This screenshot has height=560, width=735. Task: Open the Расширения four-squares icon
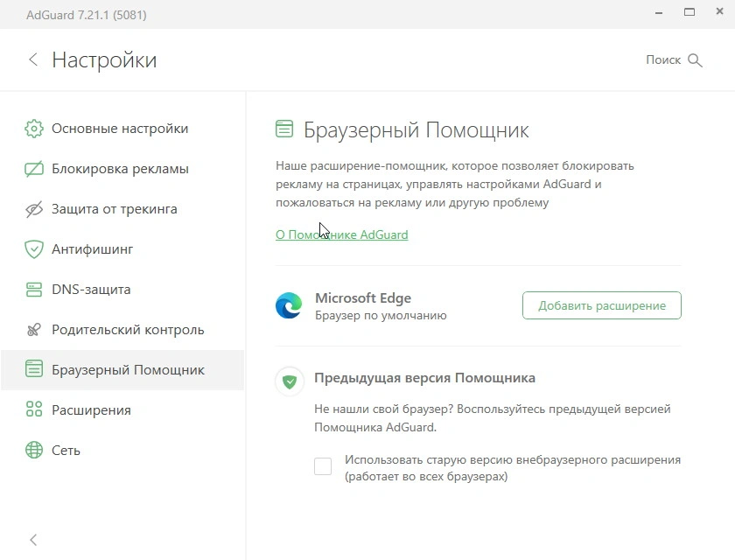click(34, 409)
